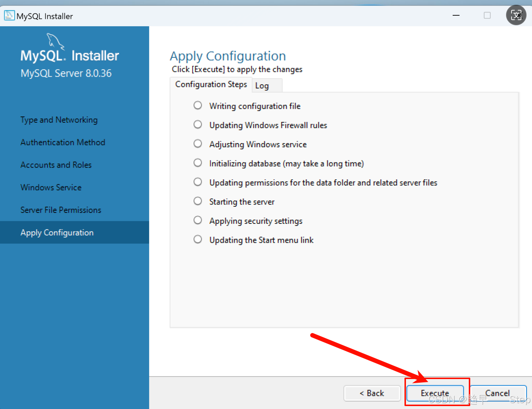532x409 pixels.
Task: Click the MySQL Installer title bar icon
Action: pyautogui.click(x=9, y=16)
